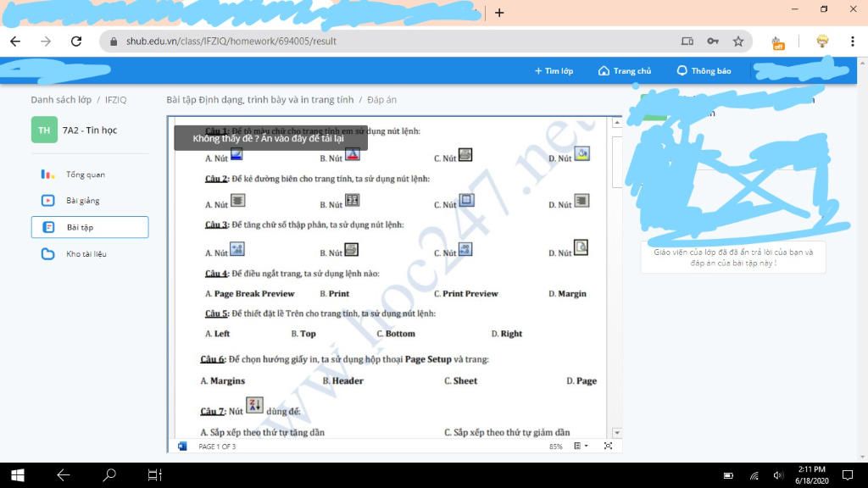Click PAGE 1 OF 3 indicator
The image size is (868, 488).
[217, 446]
